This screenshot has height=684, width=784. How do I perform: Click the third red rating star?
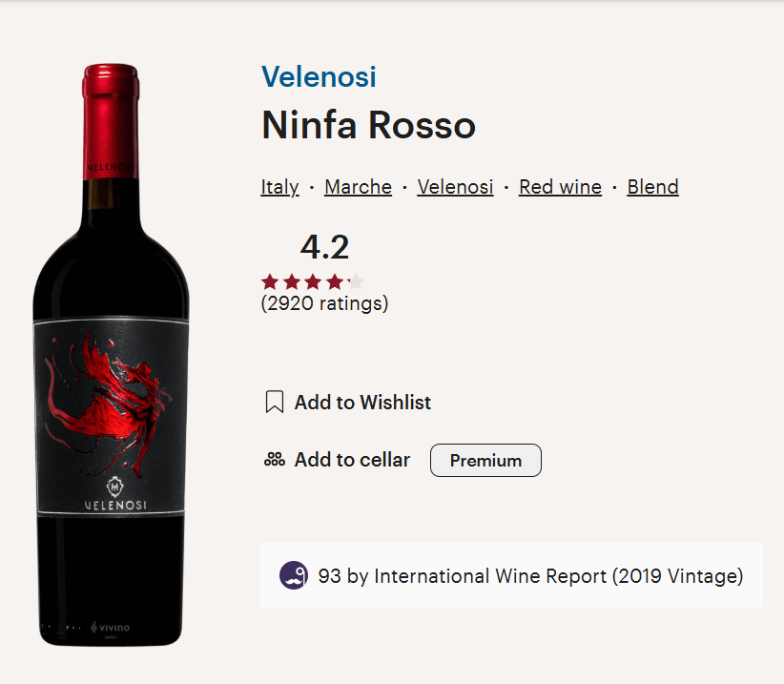(x=313, y=282)
